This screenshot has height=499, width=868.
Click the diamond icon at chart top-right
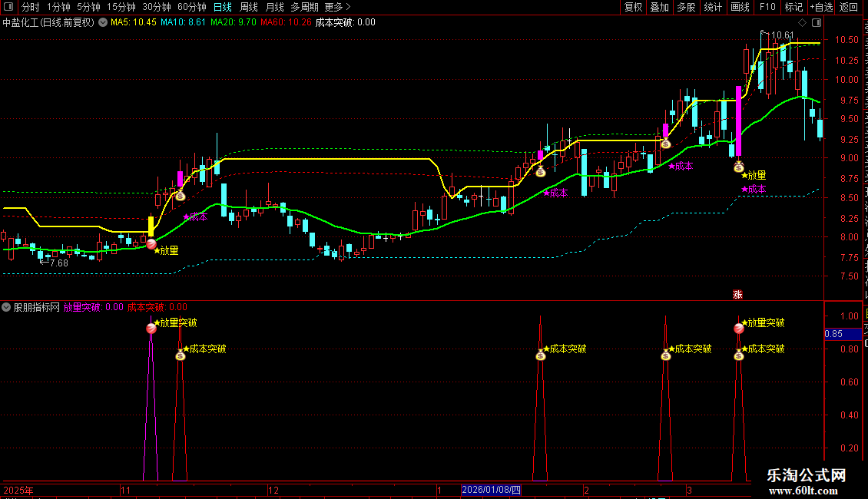[802, 23]
